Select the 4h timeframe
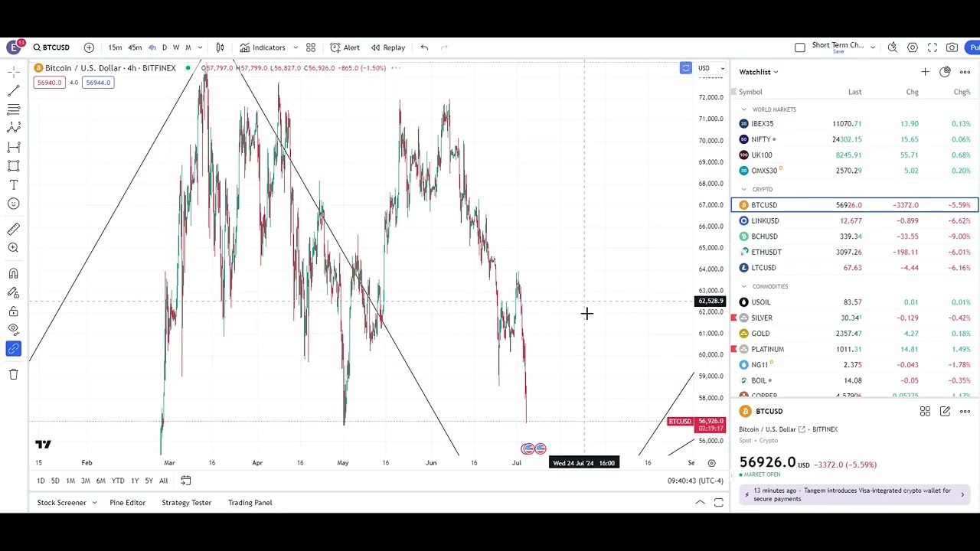The width and height of the screenshot is (980, 551). pos(152,47)
